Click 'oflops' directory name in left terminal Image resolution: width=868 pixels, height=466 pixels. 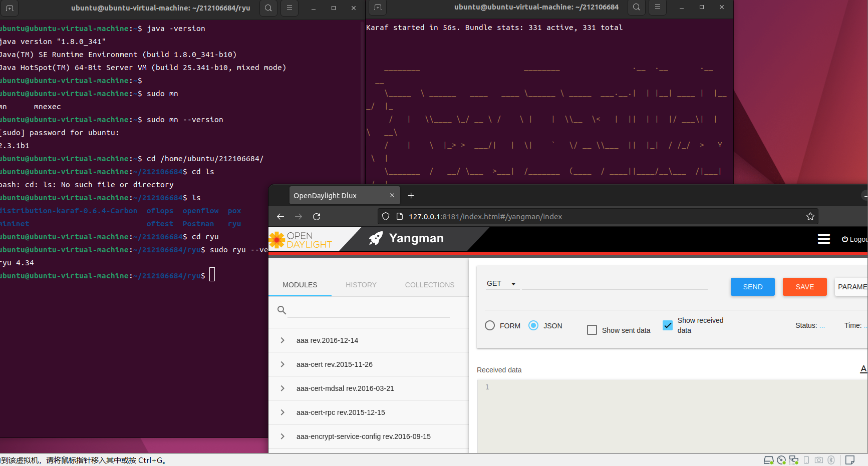(x=160, y=211)
